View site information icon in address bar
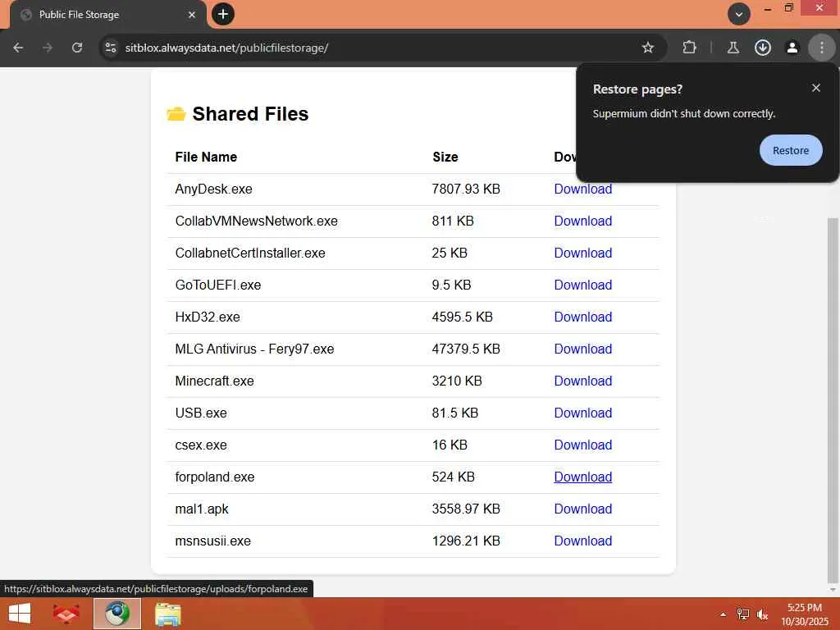840x630 pixels. click(x=111, y=48)
